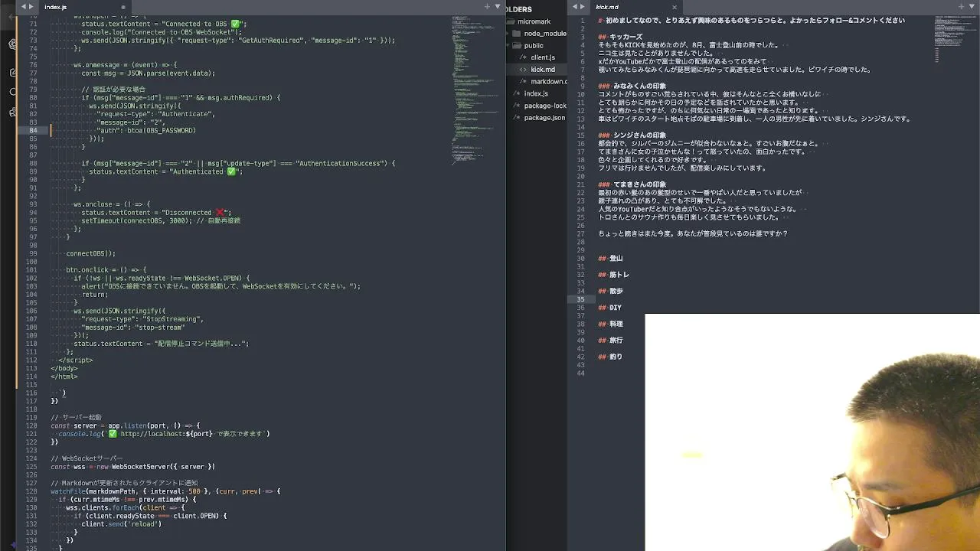Click the </html> closing tag line
The height and width of the screenshot is (551, 980).
(64, 377)
